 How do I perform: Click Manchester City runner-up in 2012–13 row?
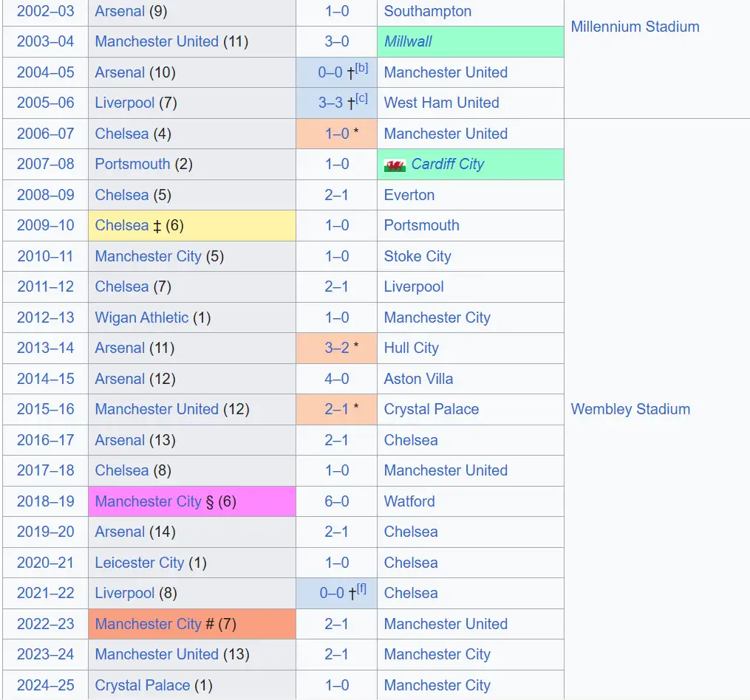coord(437,317)
